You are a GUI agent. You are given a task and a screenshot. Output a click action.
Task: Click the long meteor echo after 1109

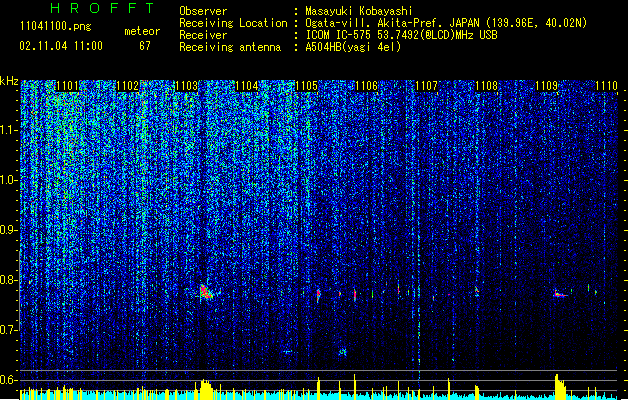pos(560,294)
